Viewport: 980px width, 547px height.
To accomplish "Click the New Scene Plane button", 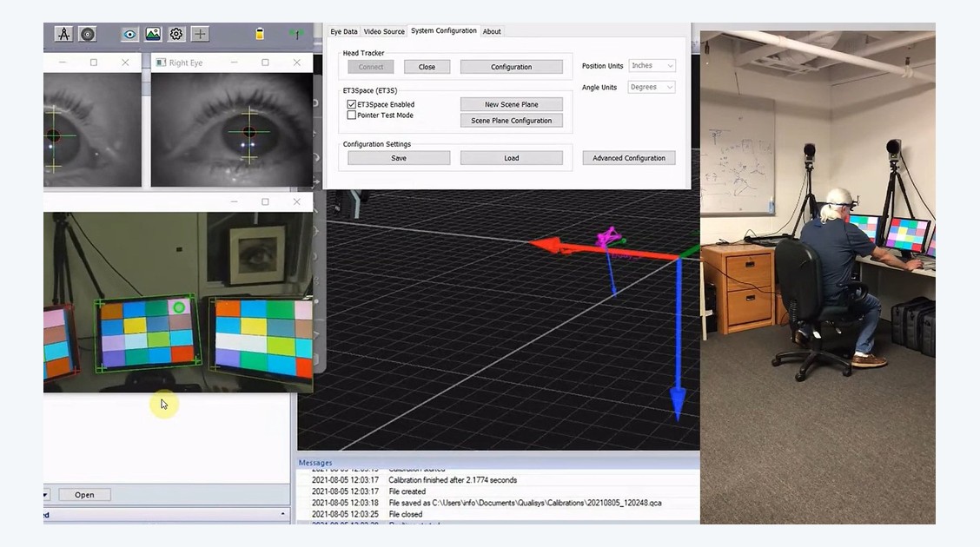I will [x=511, y=104].
